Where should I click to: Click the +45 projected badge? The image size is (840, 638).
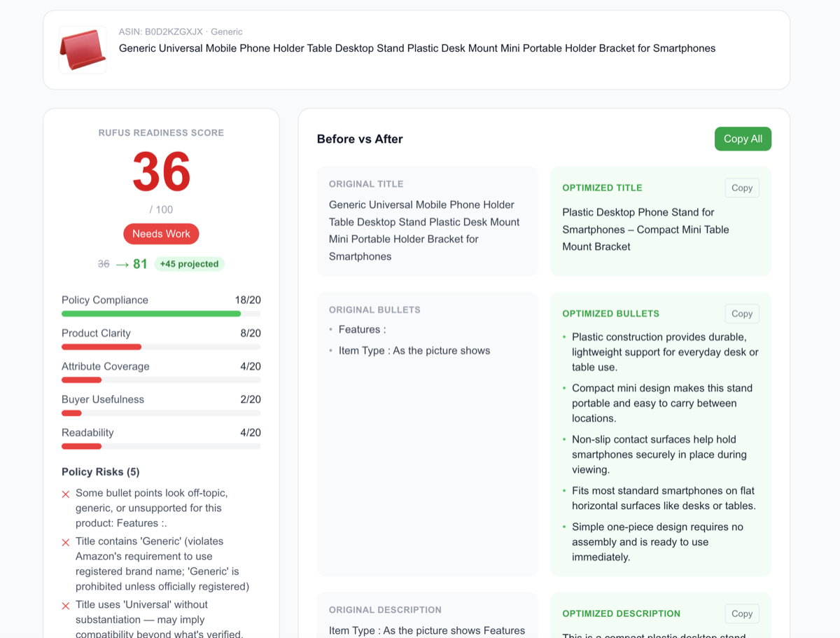point(189,264)
